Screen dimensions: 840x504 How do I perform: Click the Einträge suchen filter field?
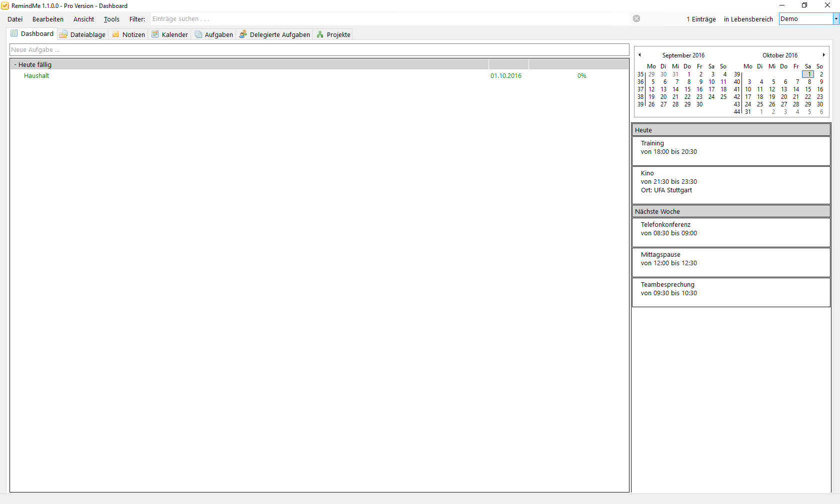tap(390, 19)
